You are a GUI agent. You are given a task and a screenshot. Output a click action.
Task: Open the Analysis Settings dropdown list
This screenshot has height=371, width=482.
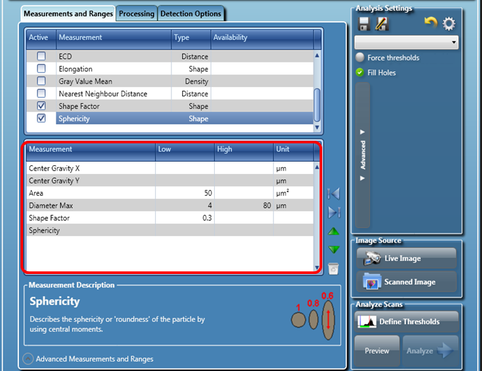[406, 42]
